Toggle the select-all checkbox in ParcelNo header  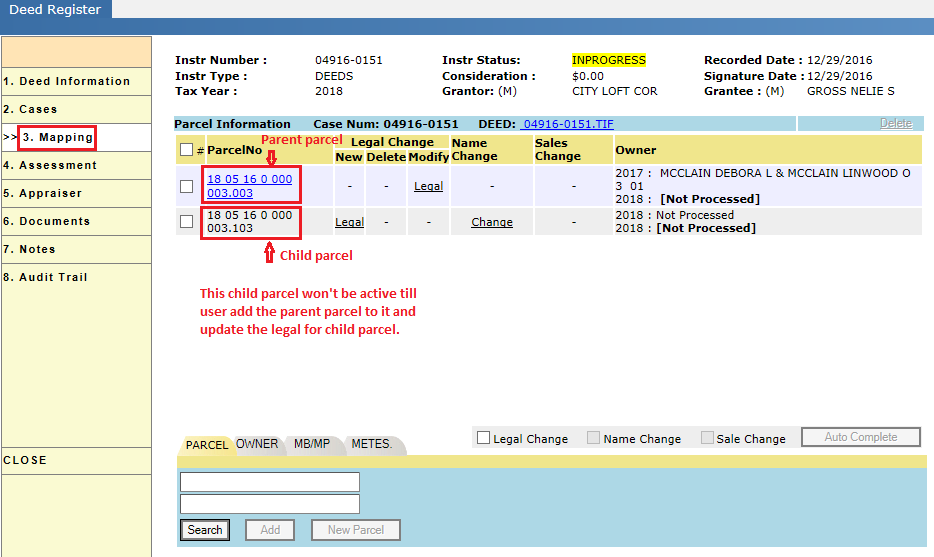click(186, 150)
